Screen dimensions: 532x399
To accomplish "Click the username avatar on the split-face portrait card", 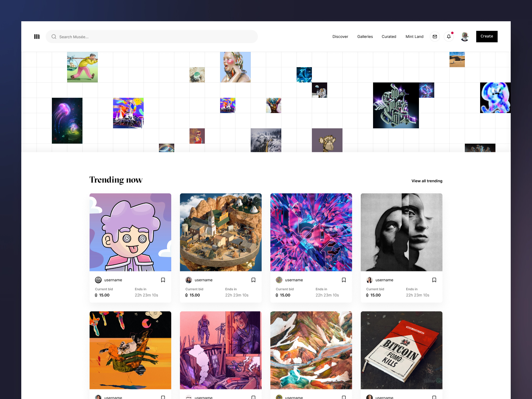I will (x=369, y=280).
